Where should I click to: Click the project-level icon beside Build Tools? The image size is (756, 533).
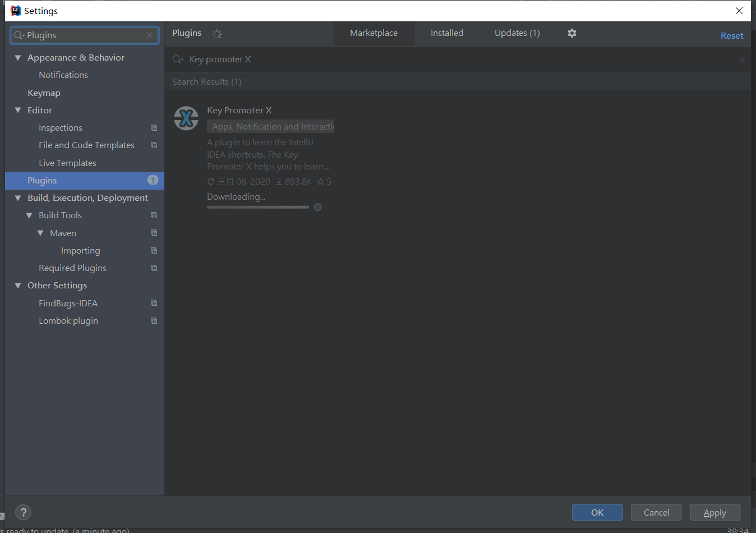point(154,215)
